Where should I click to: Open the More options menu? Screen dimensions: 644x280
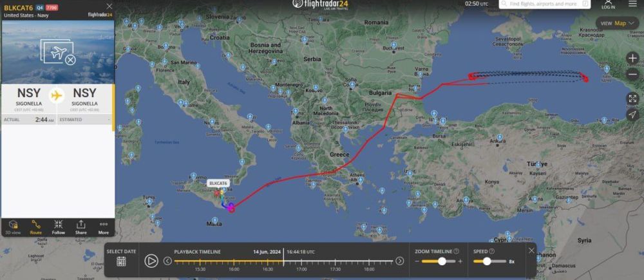[x=104, y=227]
